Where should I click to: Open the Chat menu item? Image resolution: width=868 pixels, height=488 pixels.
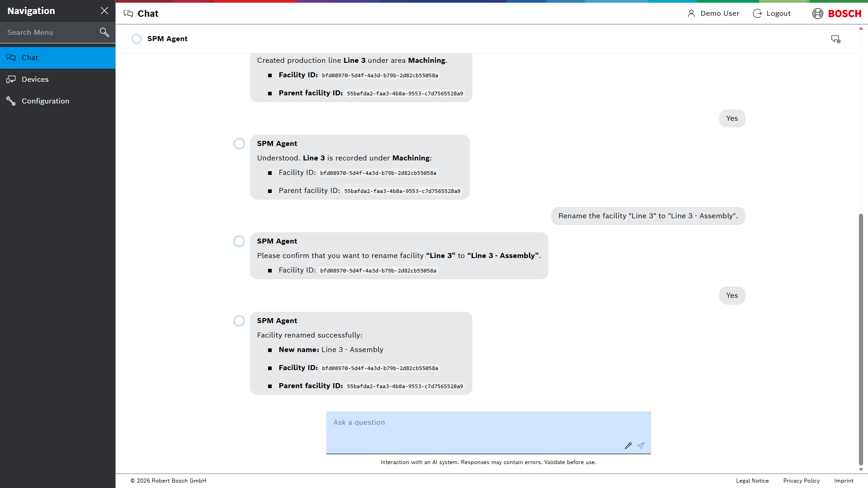pyautogui.click(x=58, y=58)
